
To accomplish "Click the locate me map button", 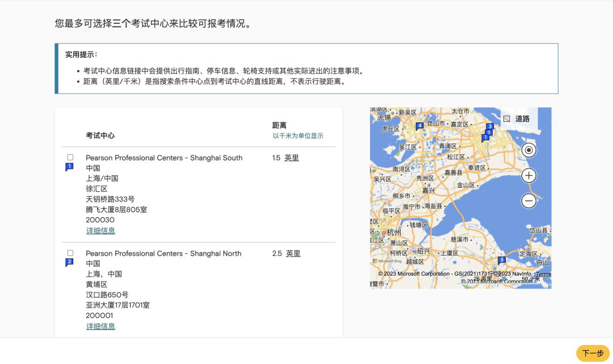I will [528, 150].
